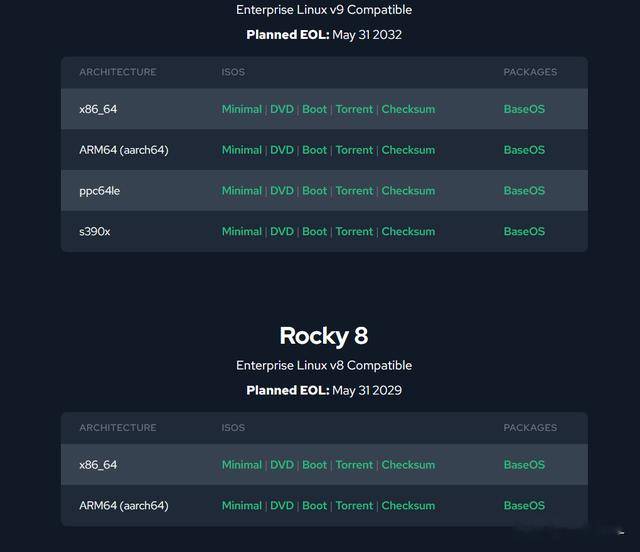This screenshot has height=552, width=640.
Task: Click the Torrent link for Rocky 9 s390x
Action: pos(354,231)
